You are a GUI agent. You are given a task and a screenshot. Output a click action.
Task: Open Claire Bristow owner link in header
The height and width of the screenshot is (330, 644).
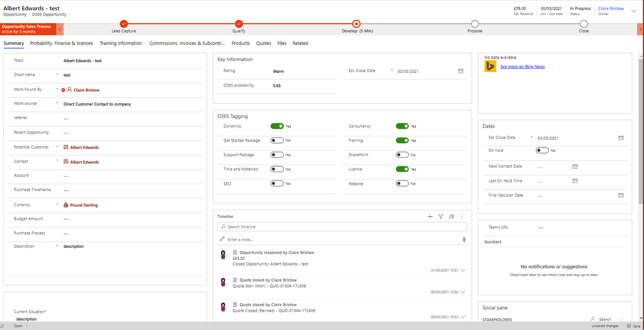tap(611, 9)
